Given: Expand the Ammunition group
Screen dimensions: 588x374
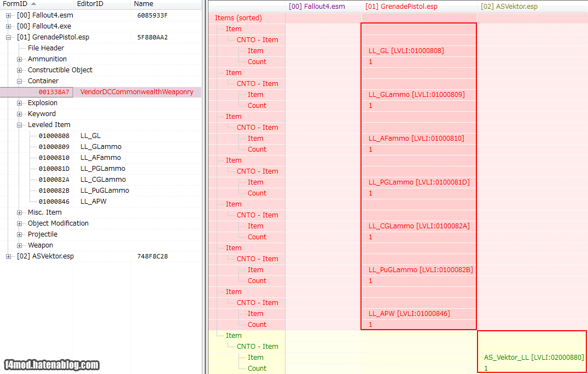Looking at the screenshot, I should (19, 59).
